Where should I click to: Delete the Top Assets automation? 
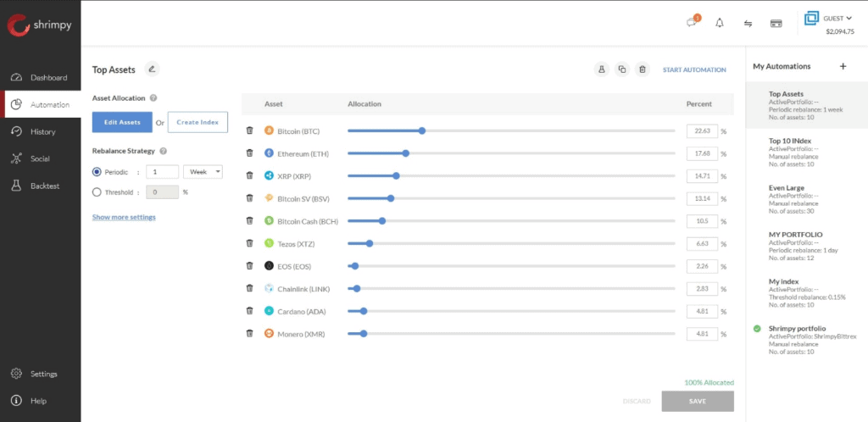[643, 69]
